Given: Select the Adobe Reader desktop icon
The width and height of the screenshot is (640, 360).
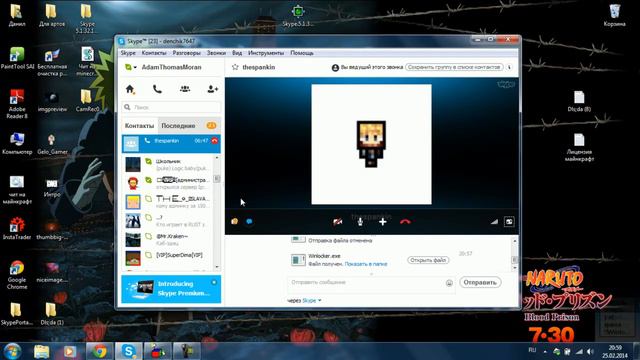Looking at the screenshot, I should tap(17, 104).
